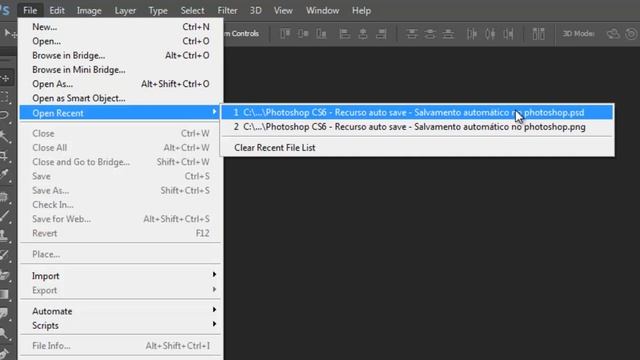640x360 pixels.
Task: Choose Browse in Bridge...
Action: 120,56
